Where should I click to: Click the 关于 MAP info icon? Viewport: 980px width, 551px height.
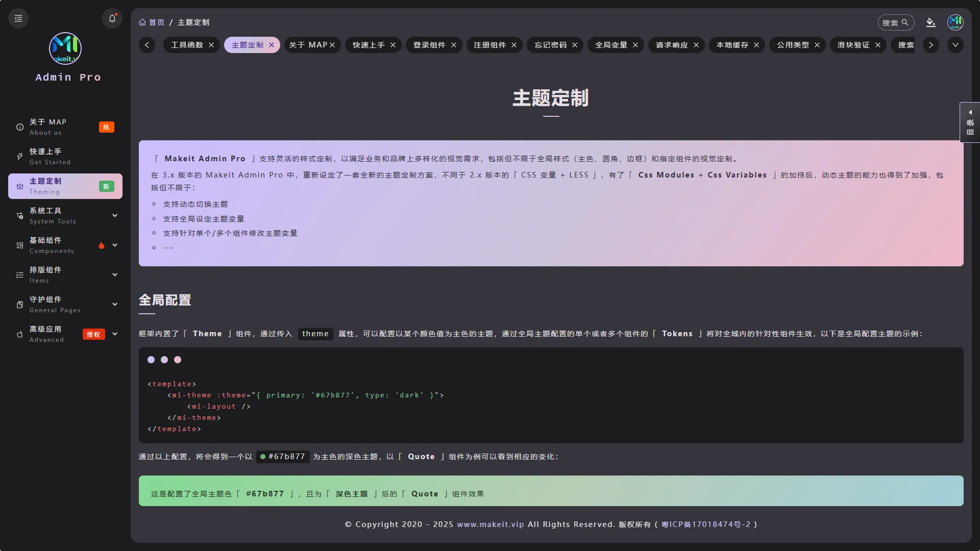20,127
